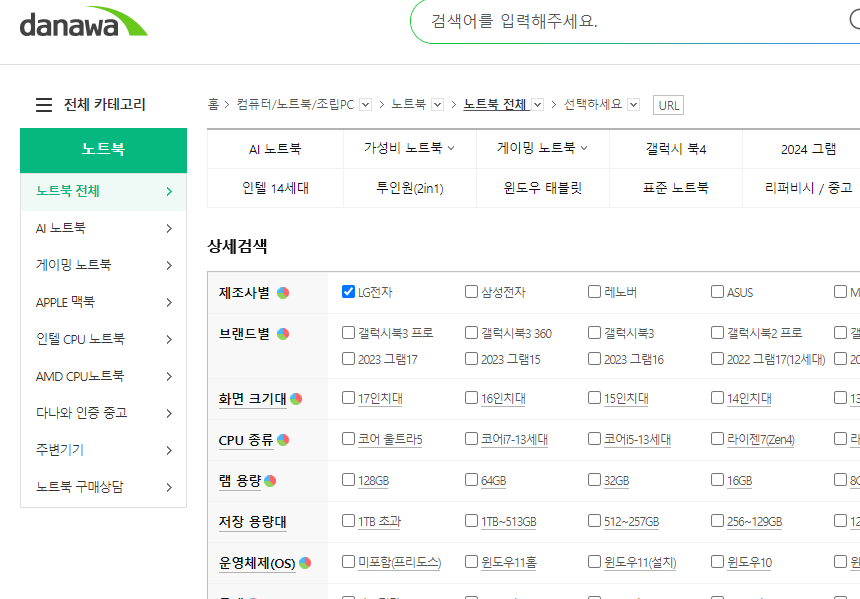Click the arrow icon beside 노트북 구매상담

(169, 487)
